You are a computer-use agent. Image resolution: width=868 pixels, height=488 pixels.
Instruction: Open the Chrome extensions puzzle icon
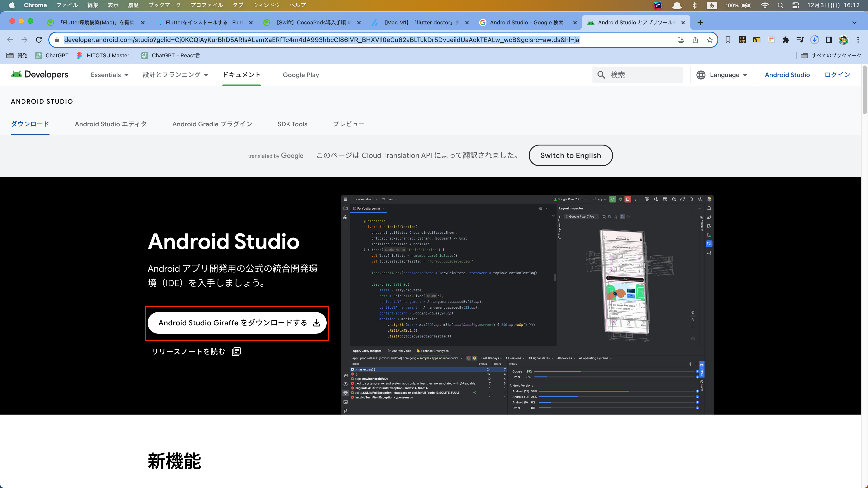(785, 40)
